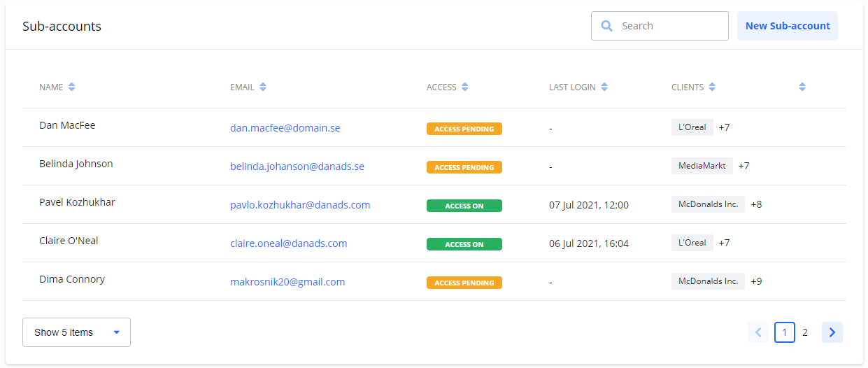Screen dimensions: 868x368
Task: Click the Access column sort icon
Action: coord(465,87)
